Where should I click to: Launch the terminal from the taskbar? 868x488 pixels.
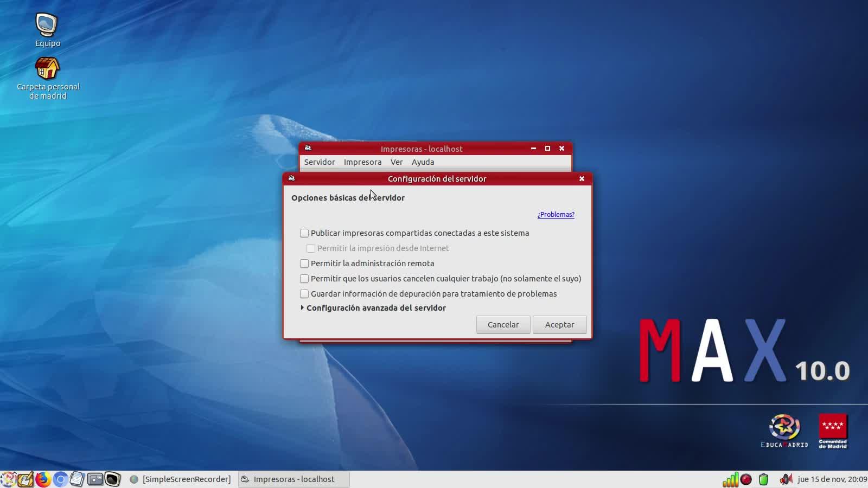coord(112,479)
